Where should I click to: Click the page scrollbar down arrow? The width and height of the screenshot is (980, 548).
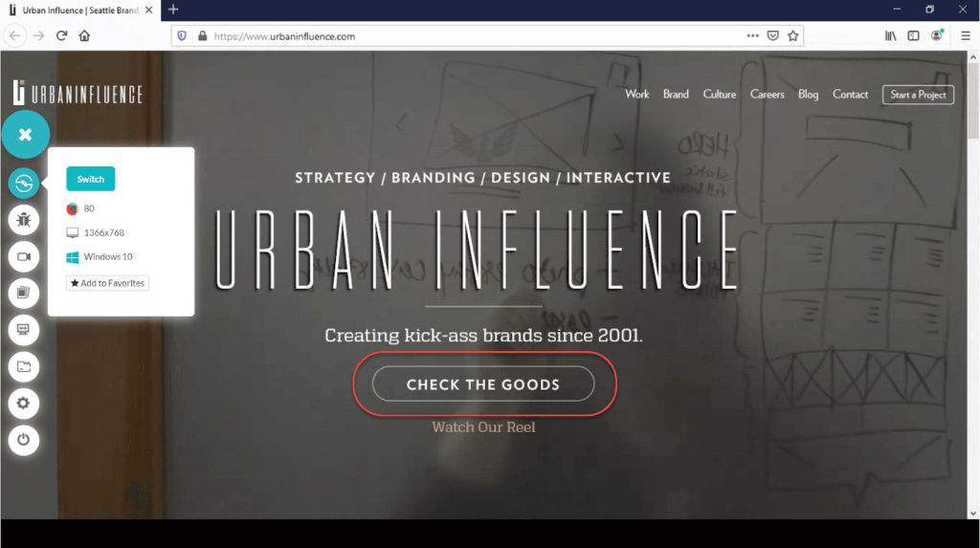pos(973,514)
